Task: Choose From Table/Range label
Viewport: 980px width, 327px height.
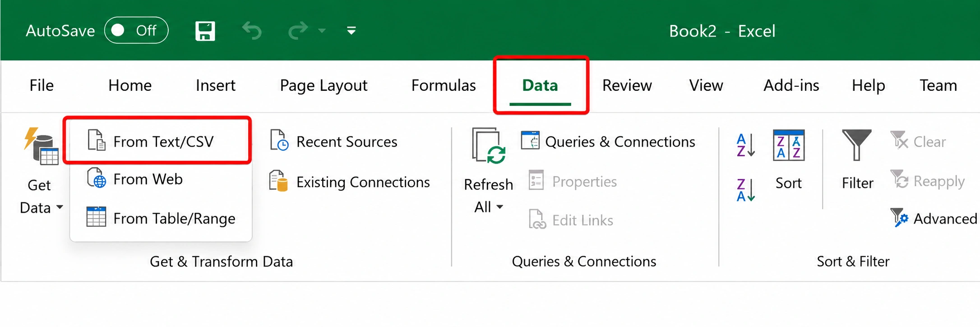Action: click(174, 219)
